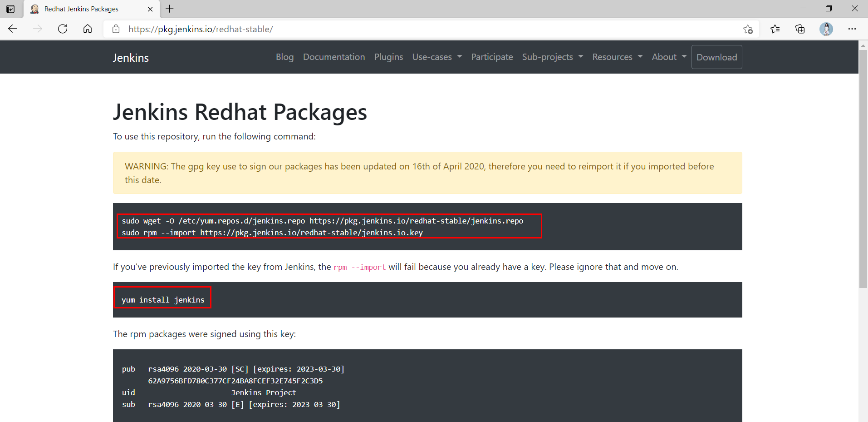Click the browser Back arrow

13,29
